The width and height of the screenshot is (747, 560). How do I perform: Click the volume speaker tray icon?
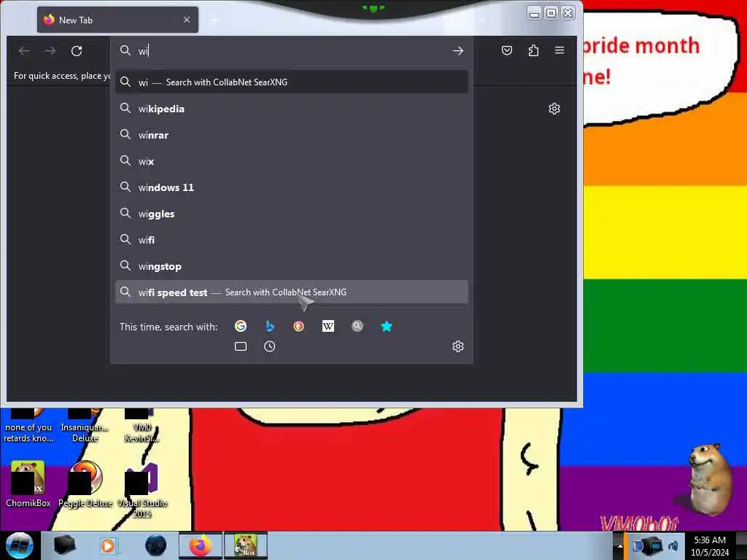tap(673, 546)
